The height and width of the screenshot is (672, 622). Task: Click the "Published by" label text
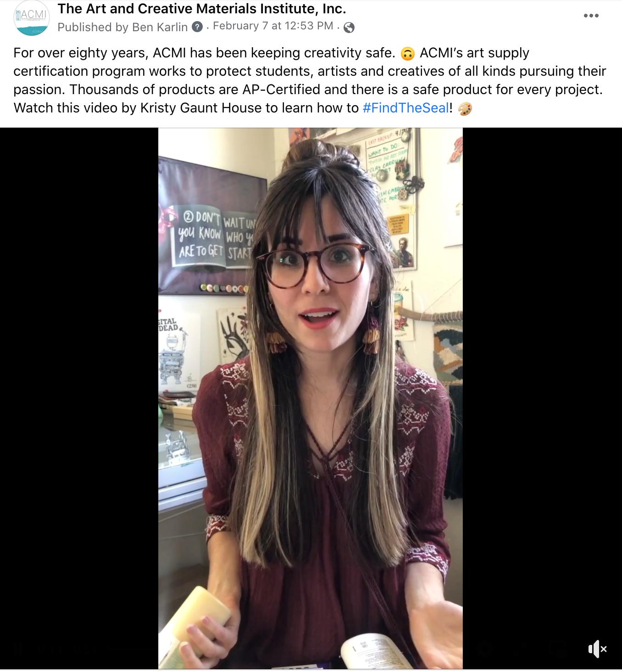(93, 27)
